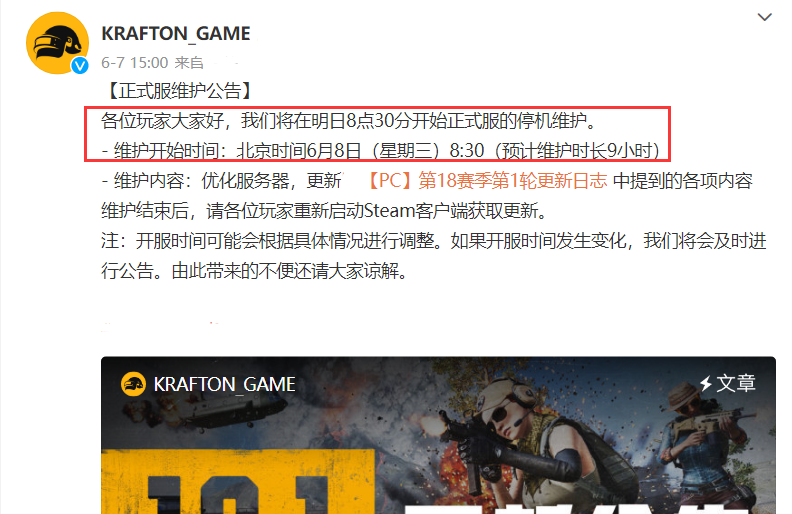
Task: Click the red-outlined maintenance time text
Action: coord(377,134)
